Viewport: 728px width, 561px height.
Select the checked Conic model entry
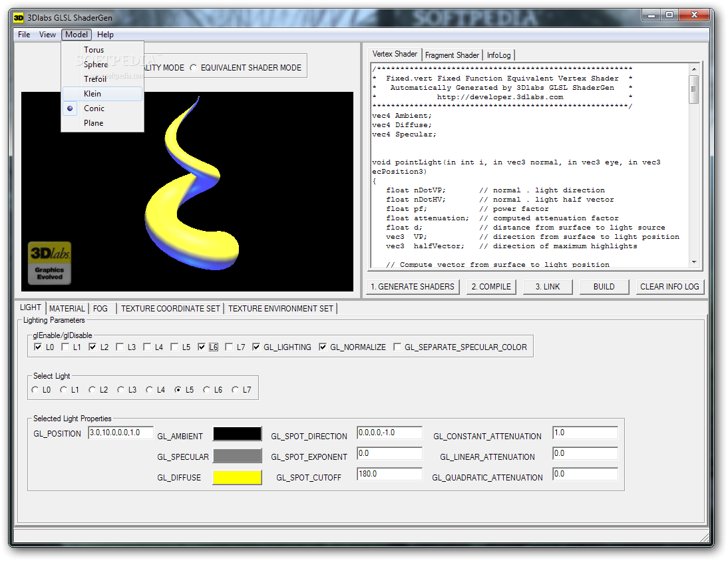tap(102, 108)
